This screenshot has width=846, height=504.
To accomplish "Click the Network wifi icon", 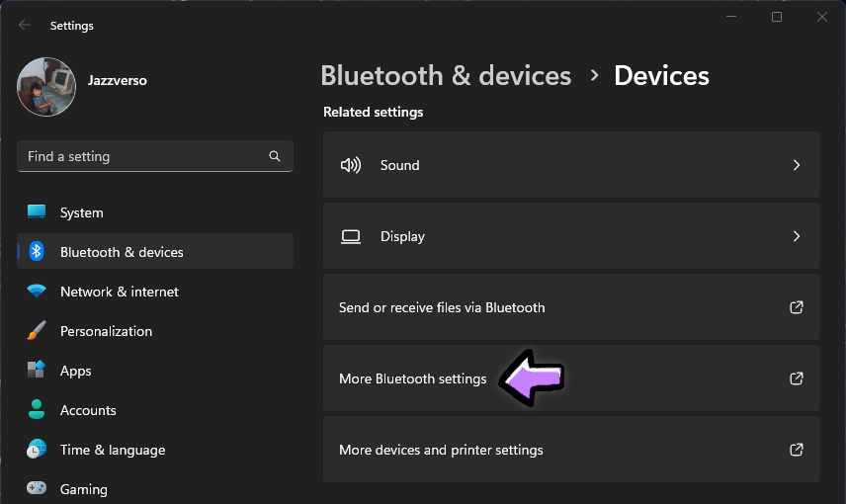I will 37,292.
